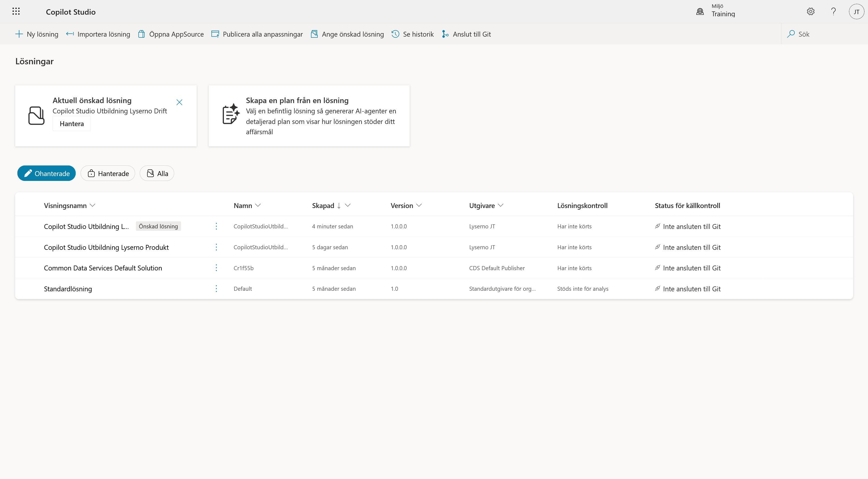Click Publicera alla anpassningar icon

coord(215,34)
